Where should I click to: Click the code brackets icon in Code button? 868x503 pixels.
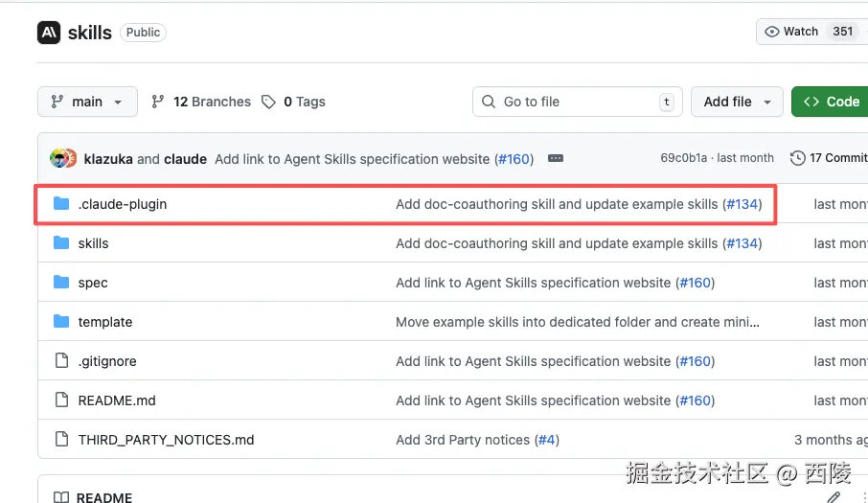(x=811, y=102)
